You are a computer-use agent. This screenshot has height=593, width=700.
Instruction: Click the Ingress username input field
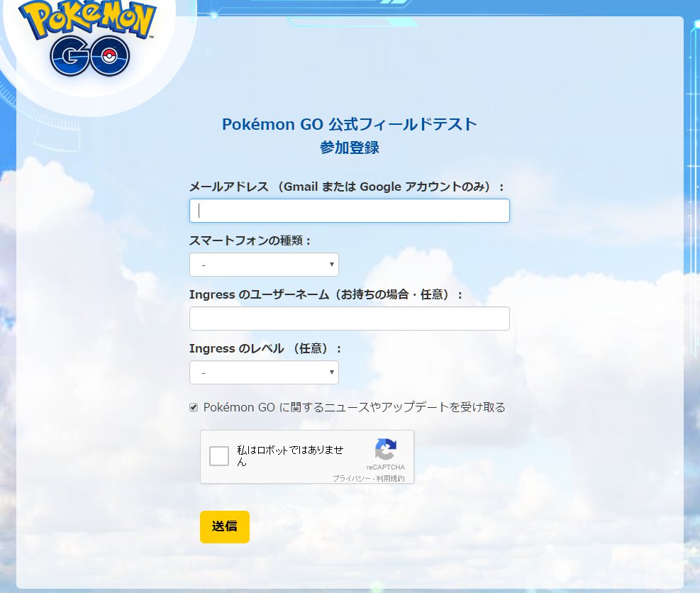[349, 318]
